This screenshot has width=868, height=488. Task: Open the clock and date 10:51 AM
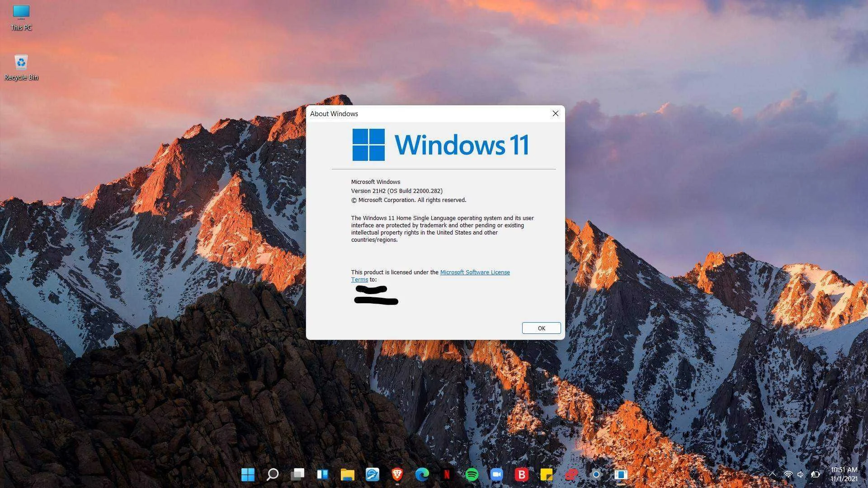pyautogui.click(x=844, y=474)
